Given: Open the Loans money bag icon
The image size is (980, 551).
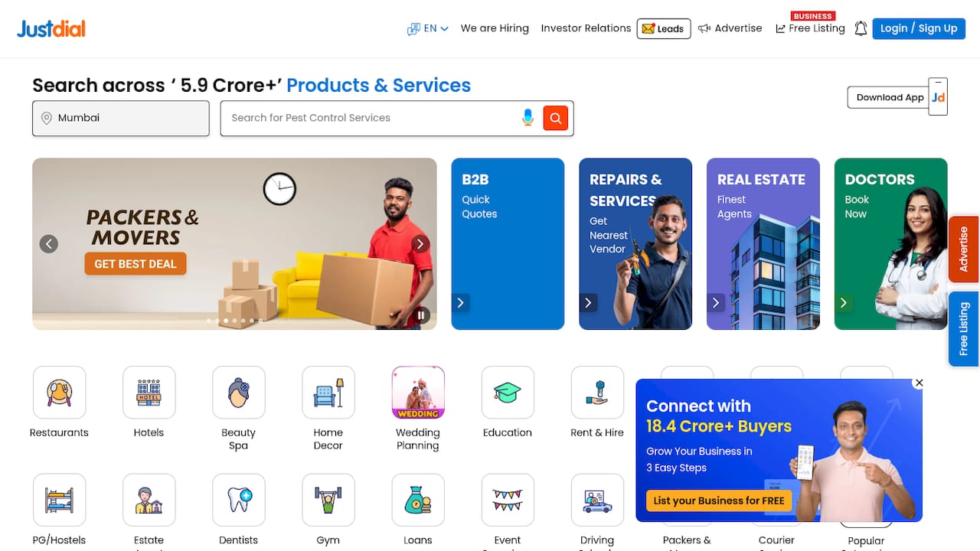Looking at the screenshot, I should pyautogui.click(x=417, y=500).
